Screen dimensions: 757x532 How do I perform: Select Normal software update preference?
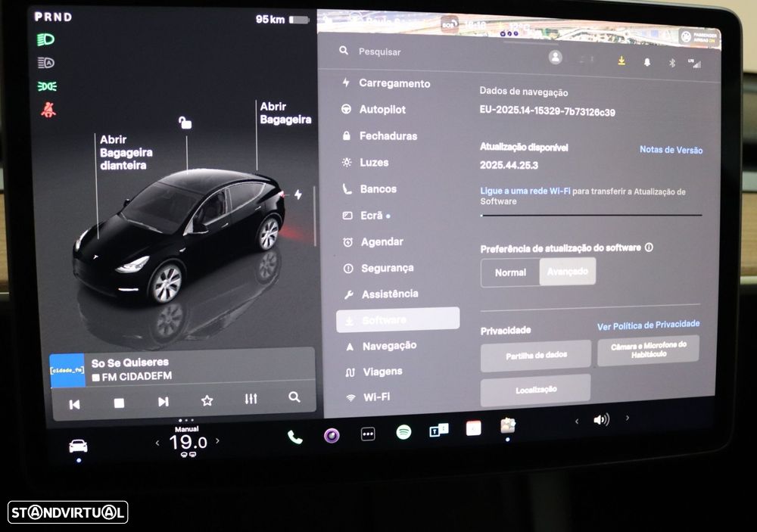(510, 272)
